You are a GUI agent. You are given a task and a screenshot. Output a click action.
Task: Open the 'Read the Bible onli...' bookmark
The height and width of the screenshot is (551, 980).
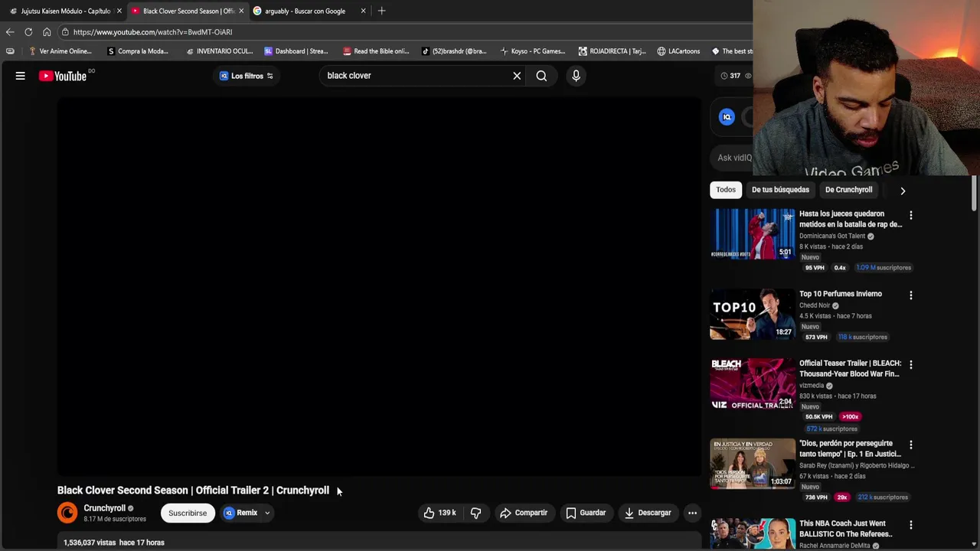tap(376, 51)
